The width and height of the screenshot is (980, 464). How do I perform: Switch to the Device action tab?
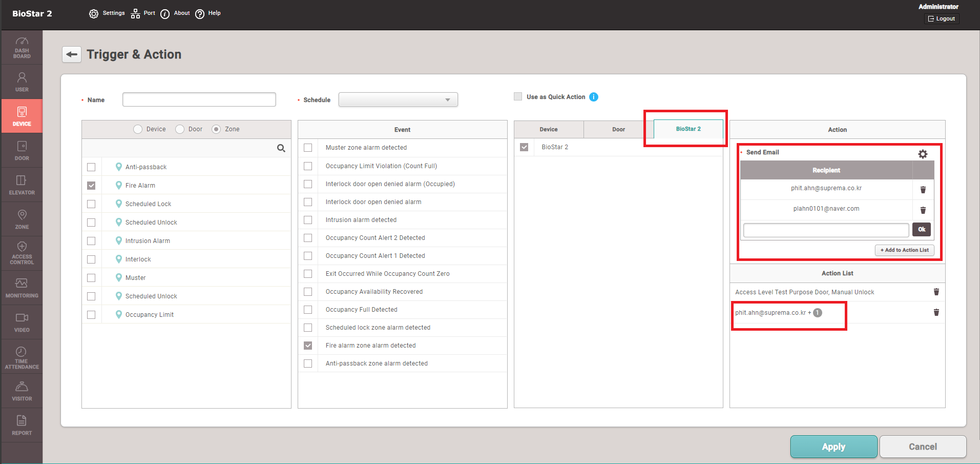click(549, 129)
